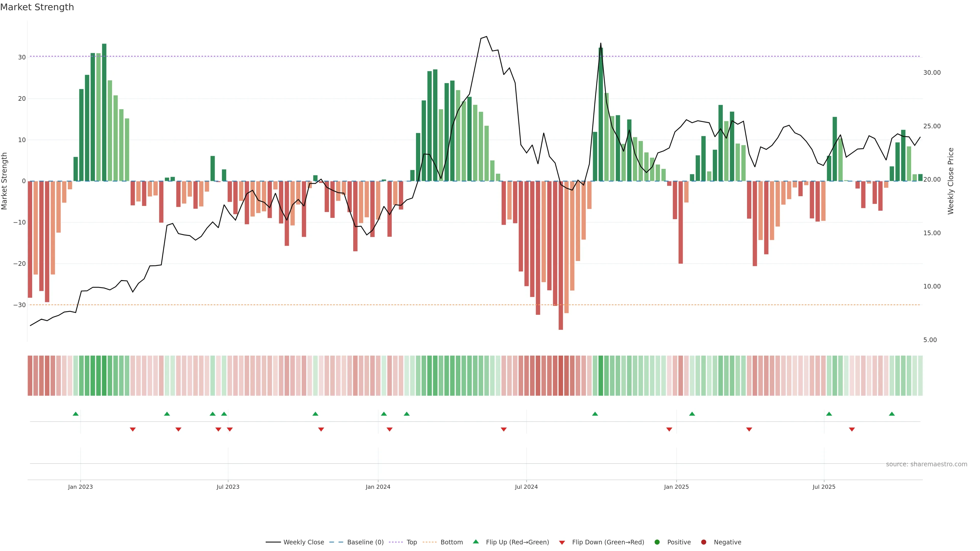
Task: Click the Jul 2025 x-axis label
Action: coord(824,487)
